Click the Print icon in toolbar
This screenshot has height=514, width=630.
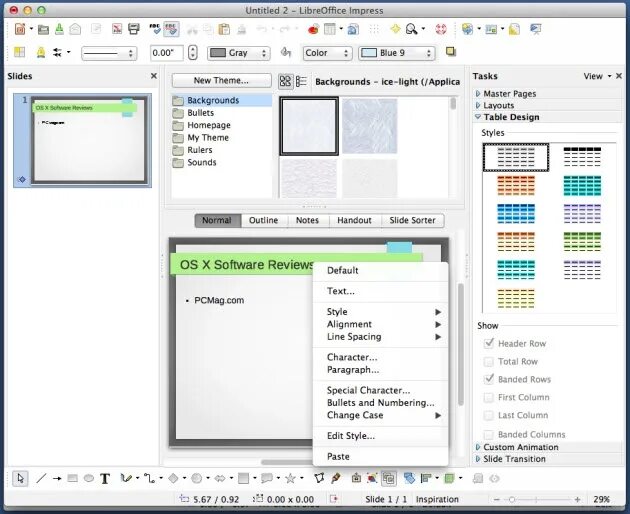pyautogui.click(x=133, y=29)
